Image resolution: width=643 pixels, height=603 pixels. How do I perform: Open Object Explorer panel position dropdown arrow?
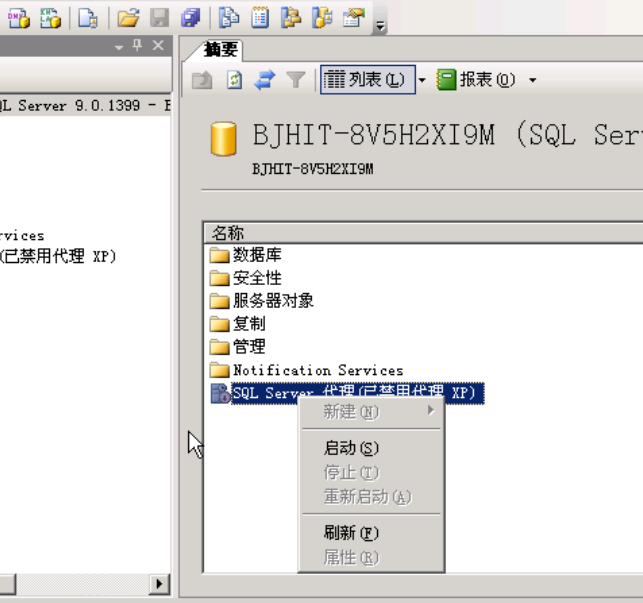(119, 47)
